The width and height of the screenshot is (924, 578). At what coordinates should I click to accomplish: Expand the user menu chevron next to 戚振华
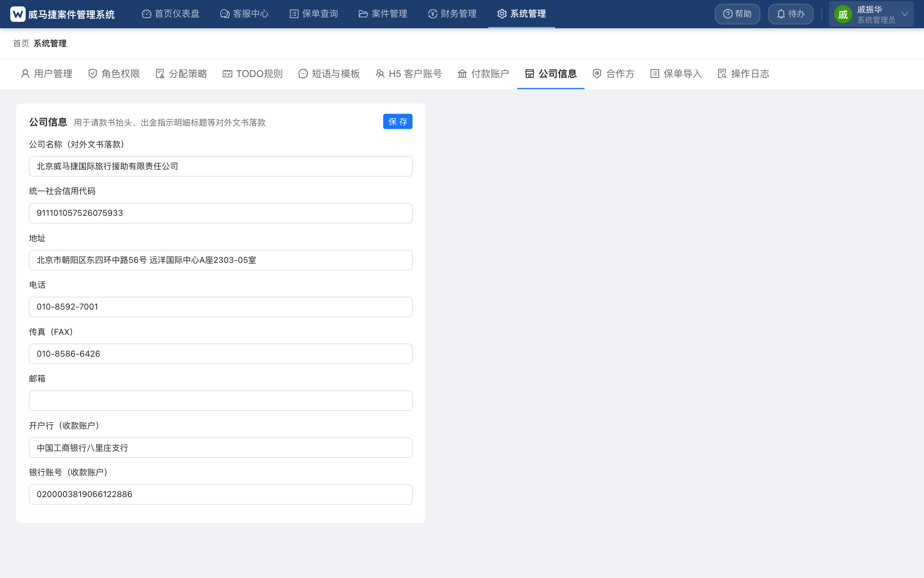(905, 14)
